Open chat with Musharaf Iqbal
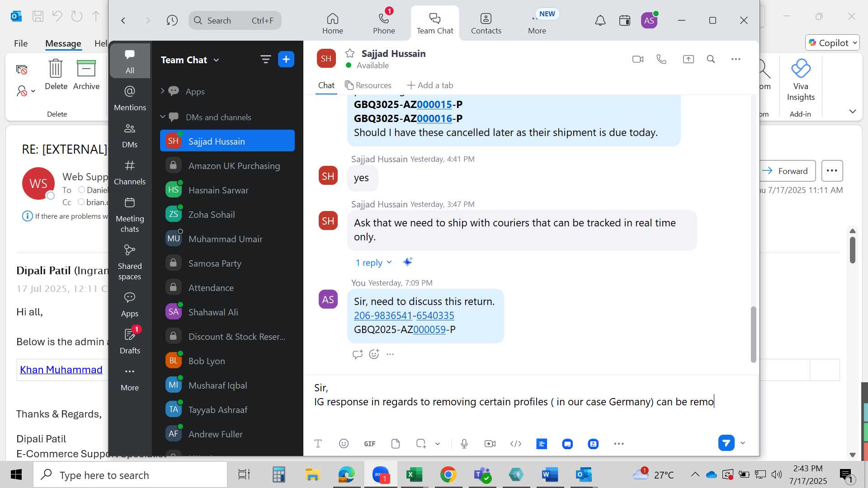 [227, 385]
